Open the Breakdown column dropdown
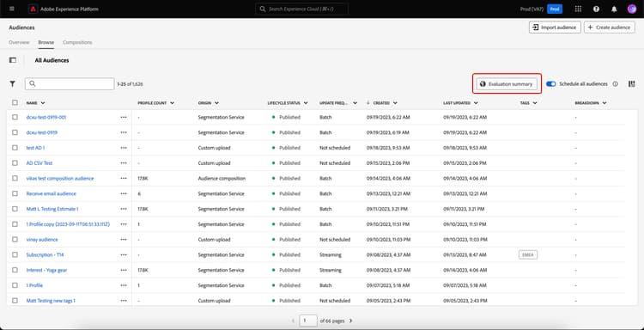This screenshot has width=644, height=330. 605,103
